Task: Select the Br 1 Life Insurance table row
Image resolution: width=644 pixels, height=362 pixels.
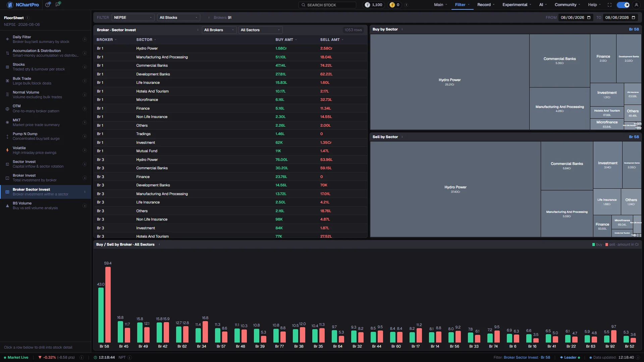Action: (x=230, y=82)
